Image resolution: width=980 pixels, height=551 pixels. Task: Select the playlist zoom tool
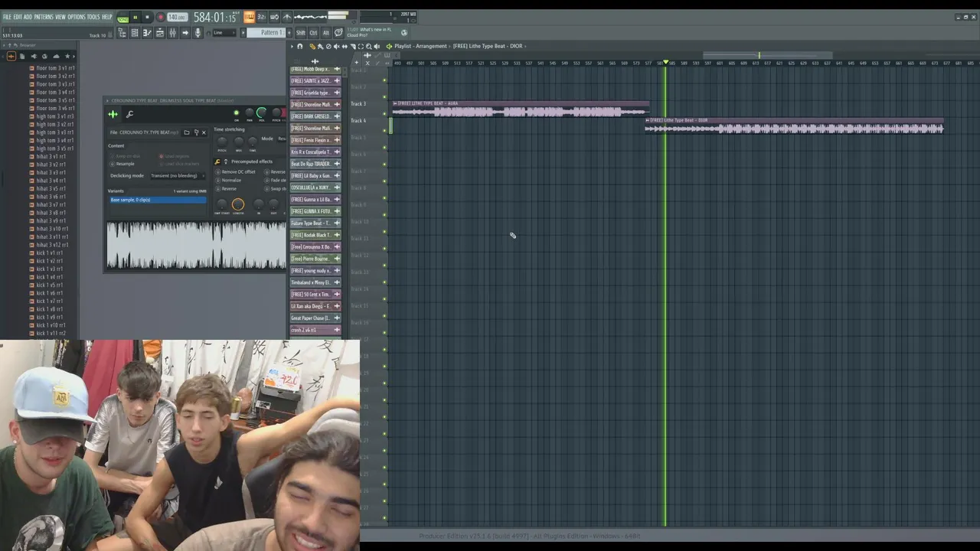pyautogui.click(x=368, y=46)
